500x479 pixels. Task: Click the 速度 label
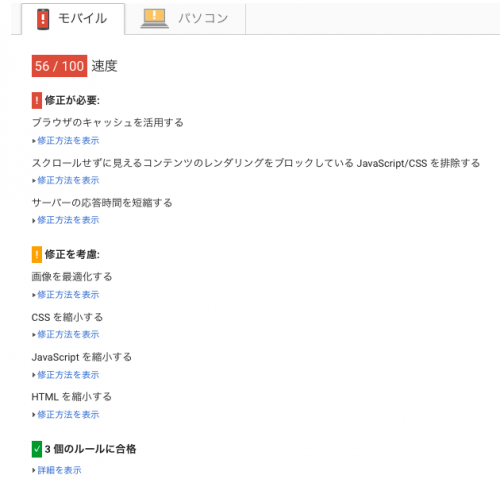(104, 66)
